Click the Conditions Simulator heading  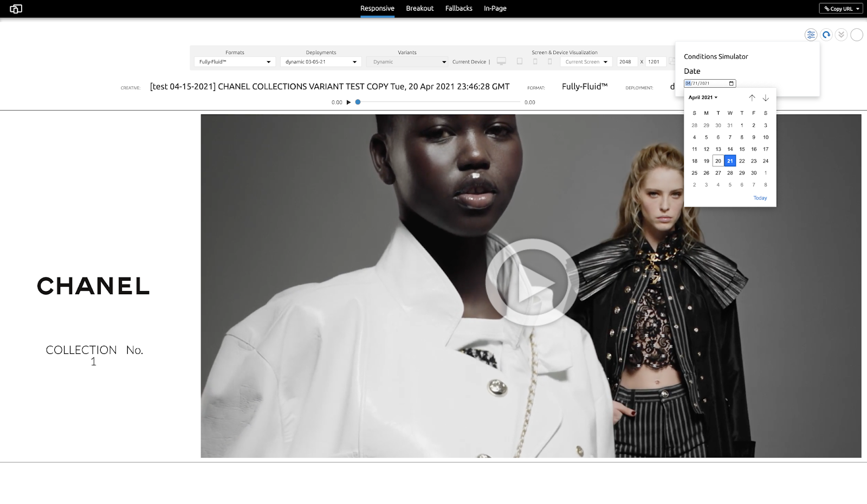(716, 56)
